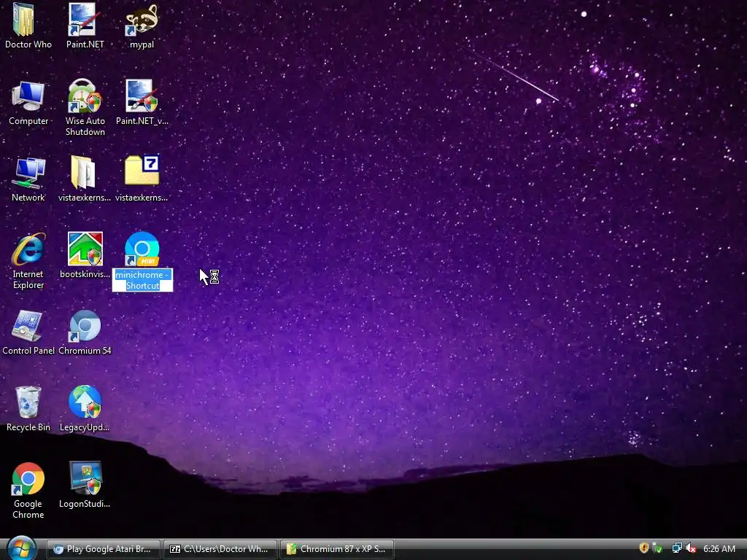Select the LogonStudi... monitor icon
The image size is (747, 560).
pyautogui.click(x=85, y=478)
